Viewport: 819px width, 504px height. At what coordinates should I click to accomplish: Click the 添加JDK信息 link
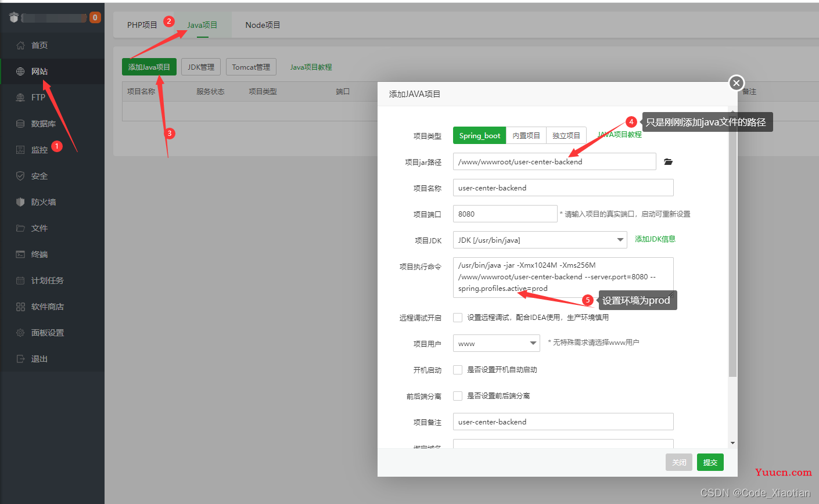(x=655, y=239)
